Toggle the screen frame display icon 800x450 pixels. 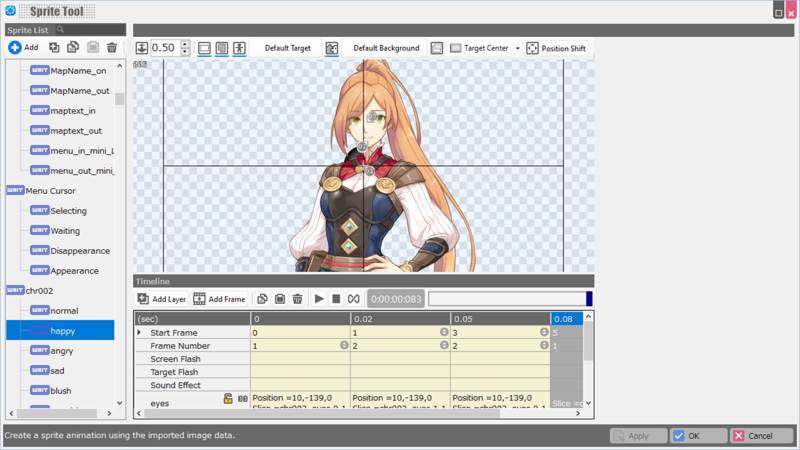click(x=204, y=48)
